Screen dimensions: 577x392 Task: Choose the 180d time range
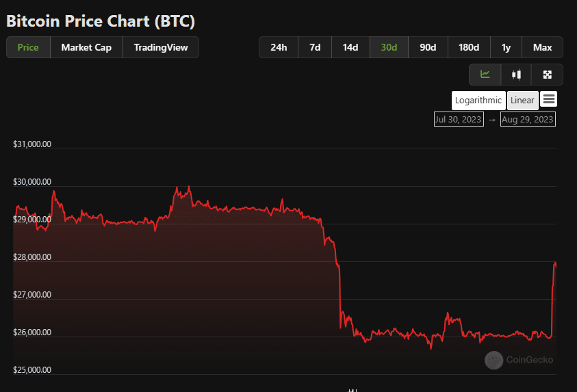(x=469, y=47)
